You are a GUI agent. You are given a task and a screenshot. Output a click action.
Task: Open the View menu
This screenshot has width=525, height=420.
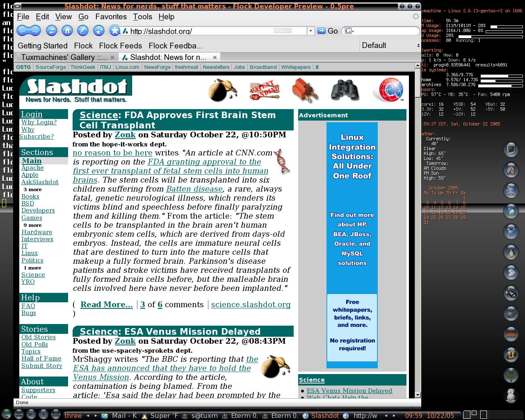pyautogui.click(x=64, y=17)
